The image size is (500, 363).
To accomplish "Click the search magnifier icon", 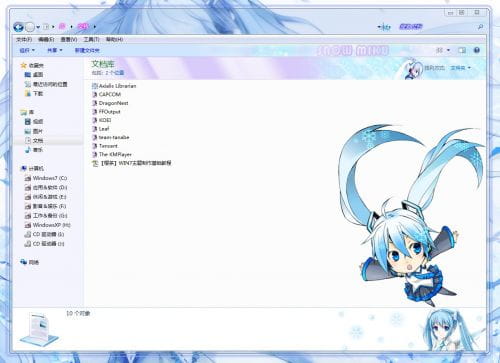I will pyautogui.click(x=480, y=27).
